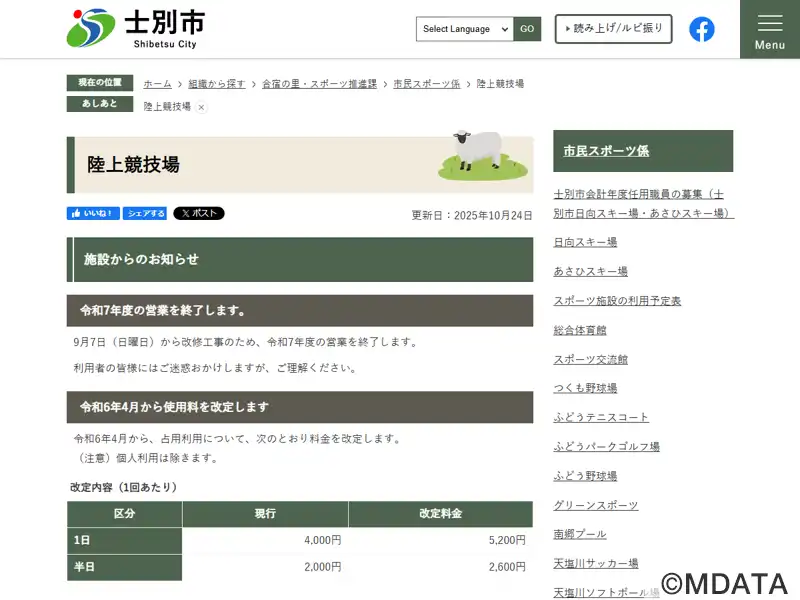Toggle the 読み上げ/ルビ振り reading aid
800x600 pixels.
(613, 29)
